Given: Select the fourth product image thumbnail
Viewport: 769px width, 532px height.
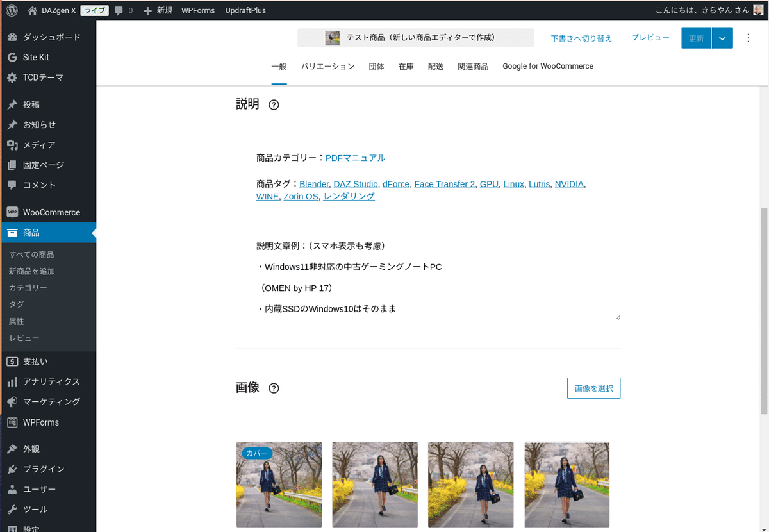Looking at the screenshot, I should point(566,485).
